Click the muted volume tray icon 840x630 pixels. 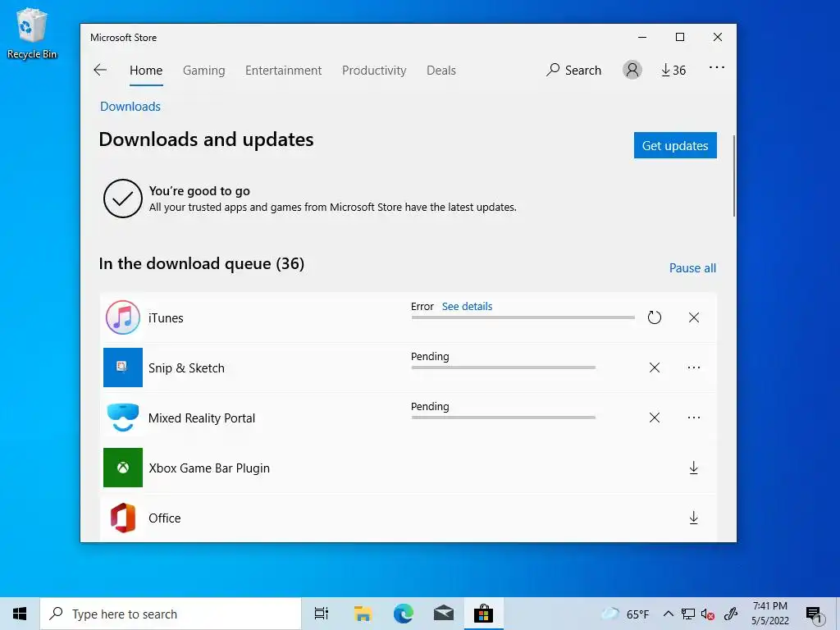point(708,614)
